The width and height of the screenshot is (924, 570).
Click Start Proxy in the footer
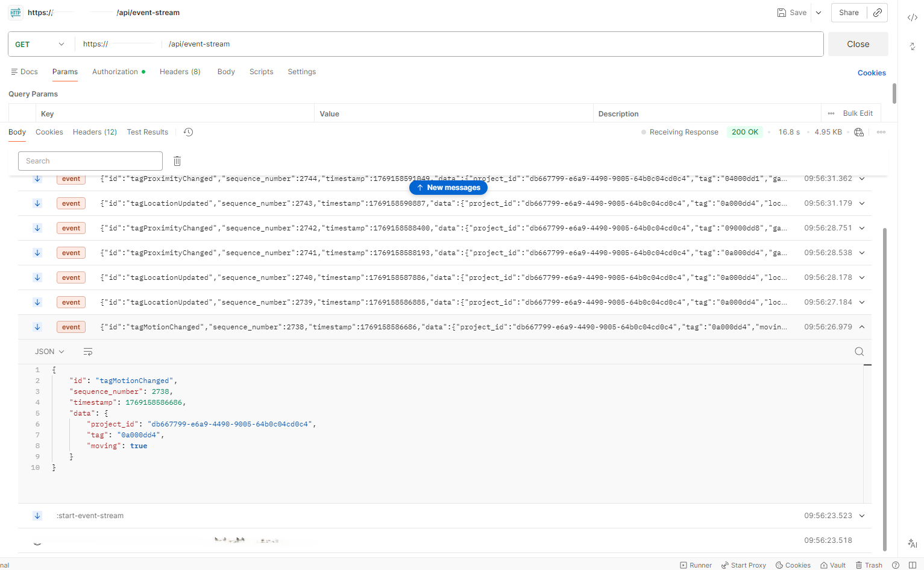744,565
